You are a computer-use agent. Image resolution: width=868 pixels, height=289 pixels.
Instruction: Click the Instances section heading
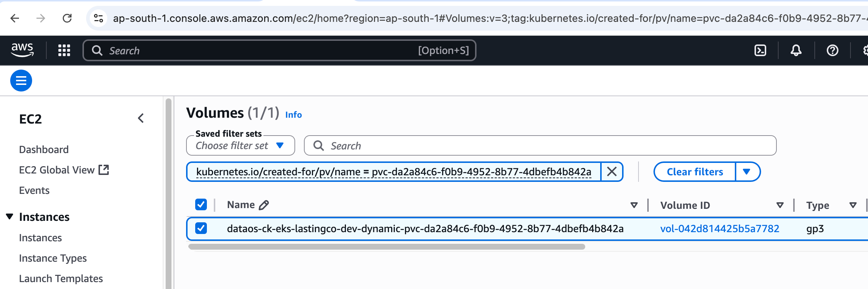(44, 217)
